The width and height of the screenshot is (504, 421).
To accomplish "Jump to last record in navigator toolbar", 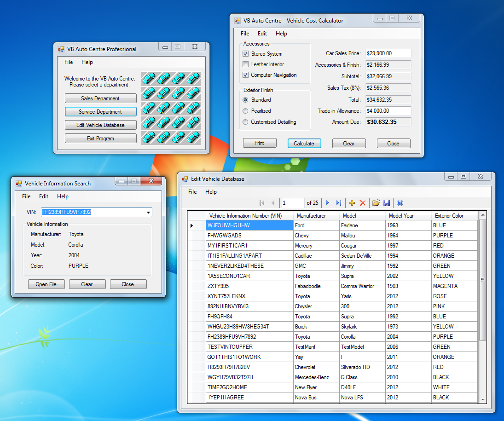I will pos(339,203).
